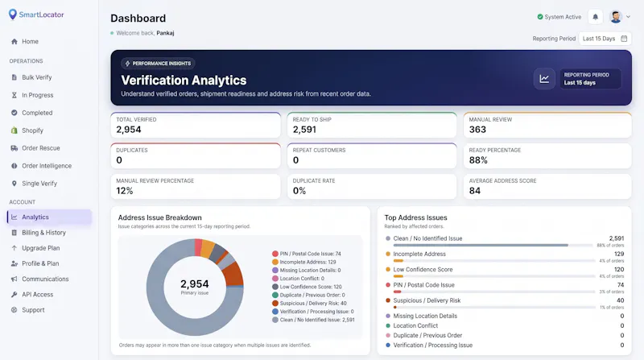Click the lightning icon in Performance Insights badge

click(127, 64)
